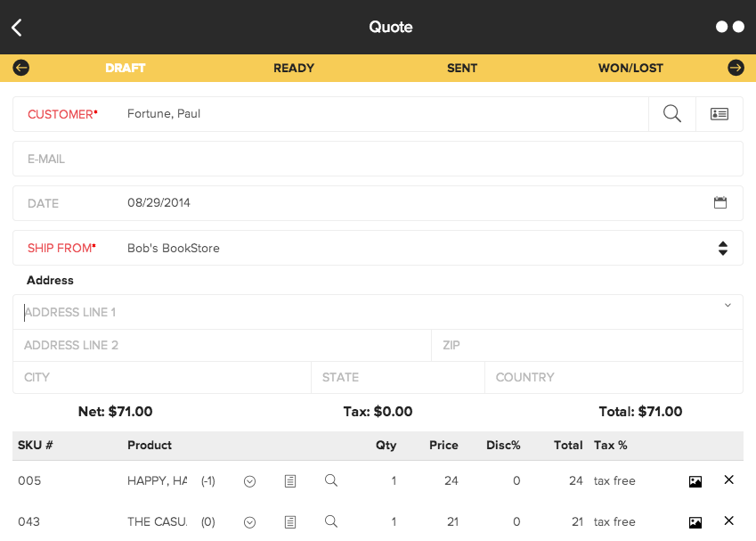Click the ZIP code field
This screenshot has width=756, height=541.
(586, 345)
